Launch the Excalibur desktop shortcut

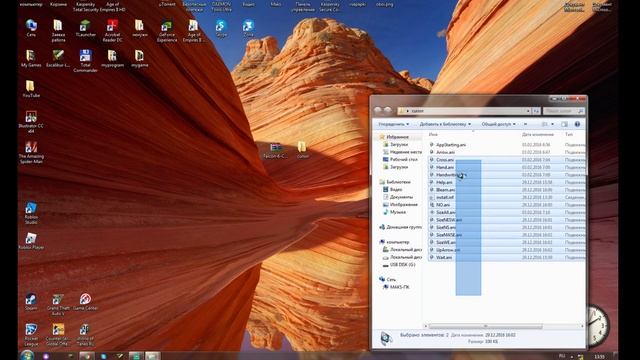coord(58,58)
